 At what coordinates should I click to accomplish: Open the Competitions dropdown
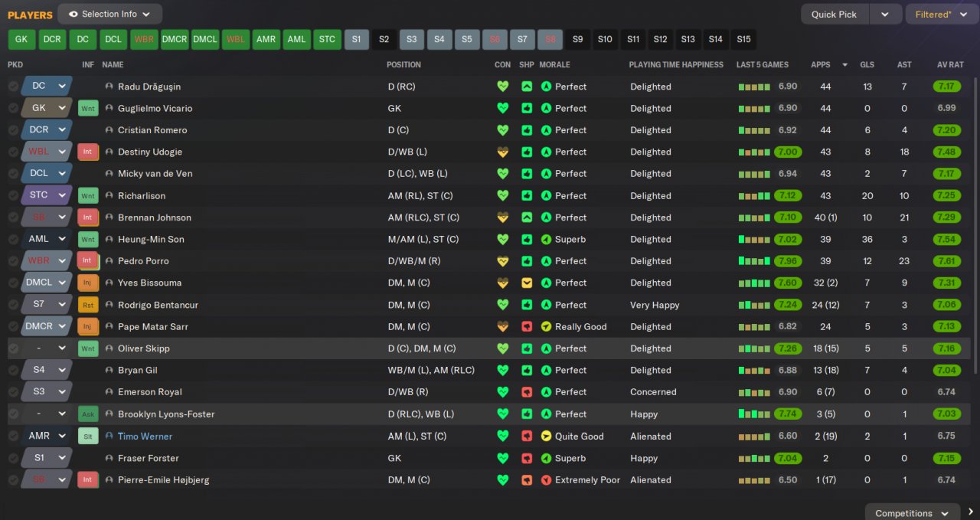pos(913,512)
